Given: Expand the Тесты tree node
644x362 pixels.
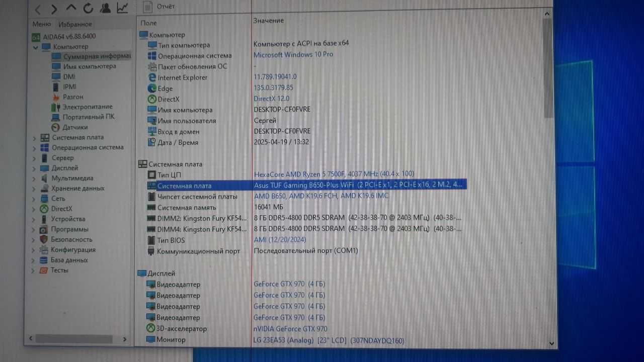Looking at the screenshot, I should point(34,270).
